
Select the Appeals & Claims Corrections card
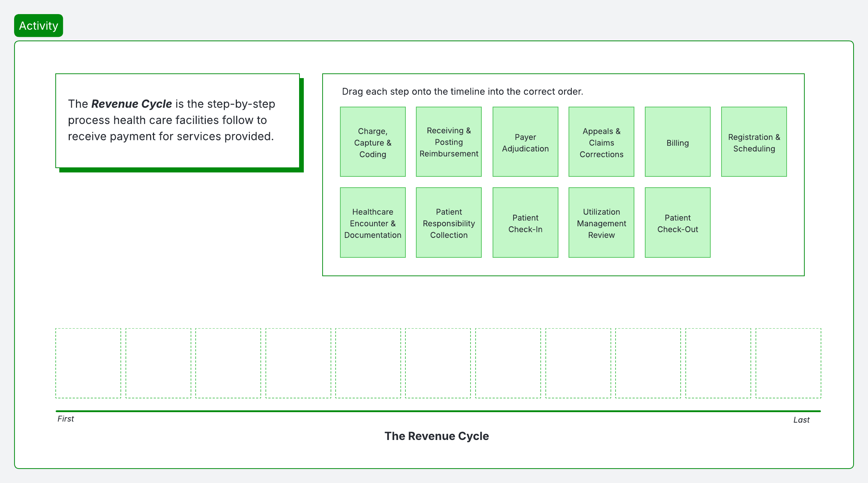point(601,142)
